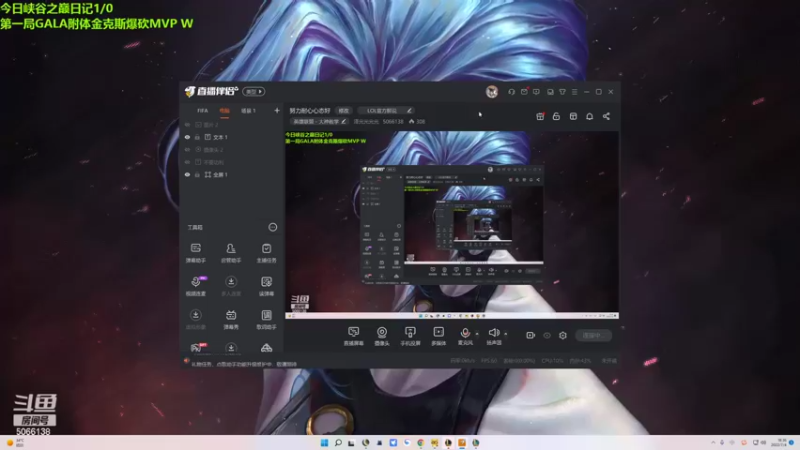Select the 文本 1 source row
This screenshot has width=800, height=450.
tap(231, 137)
